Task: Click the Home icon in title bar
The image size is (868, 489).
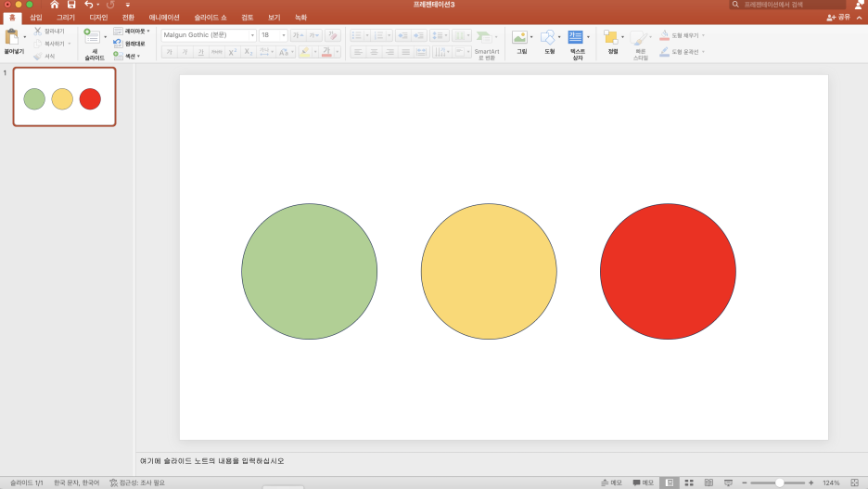Action: (54, 5)
